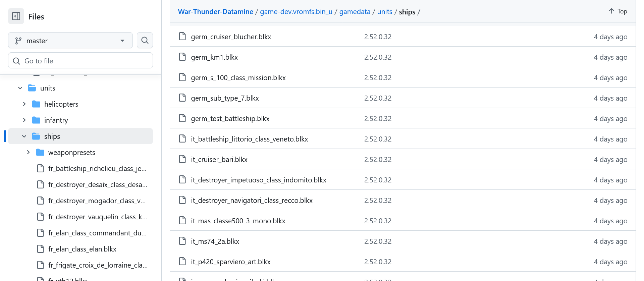Viewport: 644px width, 281px height.
Task: Collapse the units folder chevron
Action: [20, 88]
